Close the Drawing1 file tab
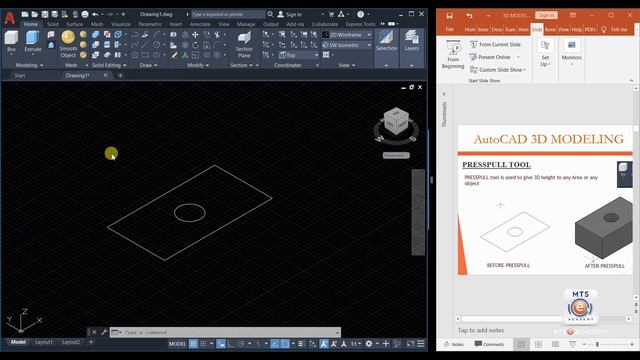Image resolution: width=640 pixels, height=360 pixels. (x=106, y=75)
